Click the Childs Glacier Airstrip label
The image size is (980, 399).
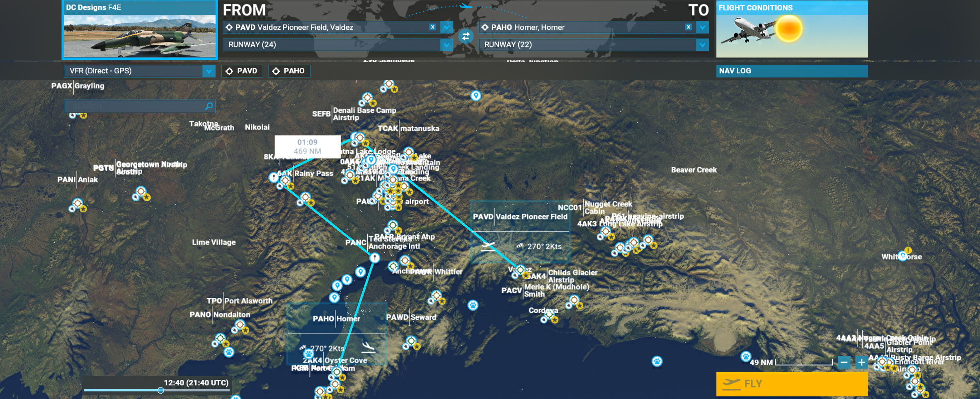[x=572, y=276]
